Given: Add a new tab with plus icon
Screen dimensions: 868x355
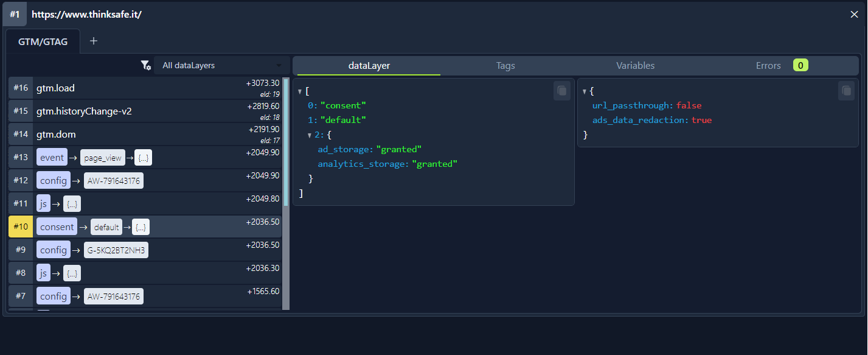Looking at the screenshot, I should [x=94, y=41].
